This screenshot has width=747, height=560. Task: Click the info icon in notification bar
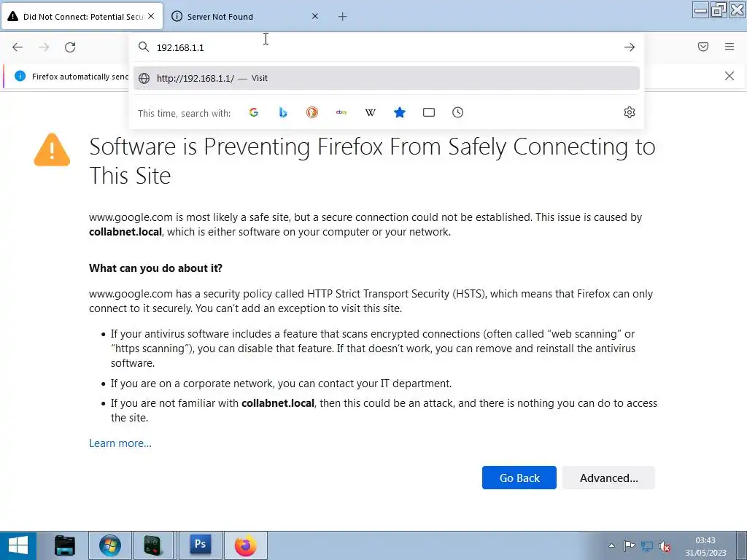point(20,76)
